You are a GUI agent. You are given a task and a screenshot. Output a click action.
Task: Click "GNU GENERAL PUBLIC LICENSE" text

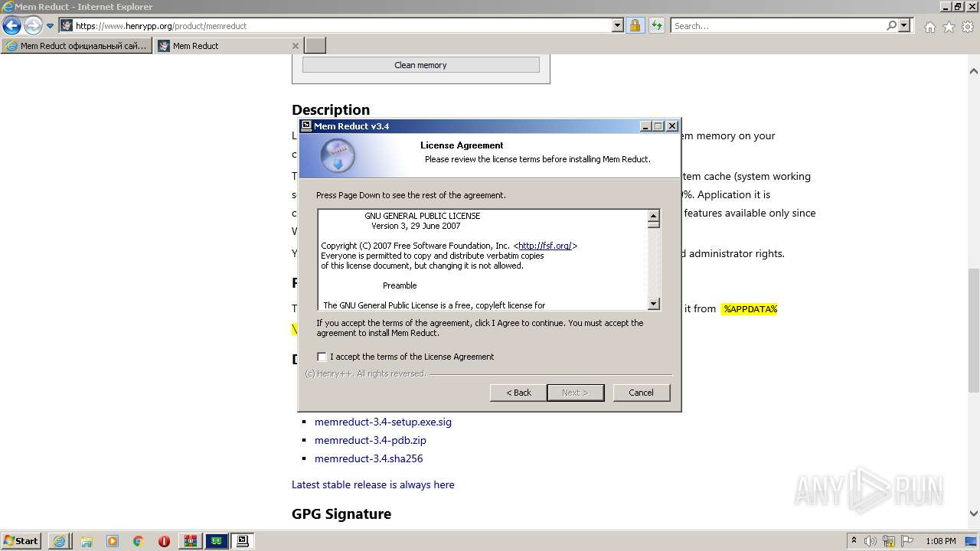pyautogui.click(x=423, y=216)
